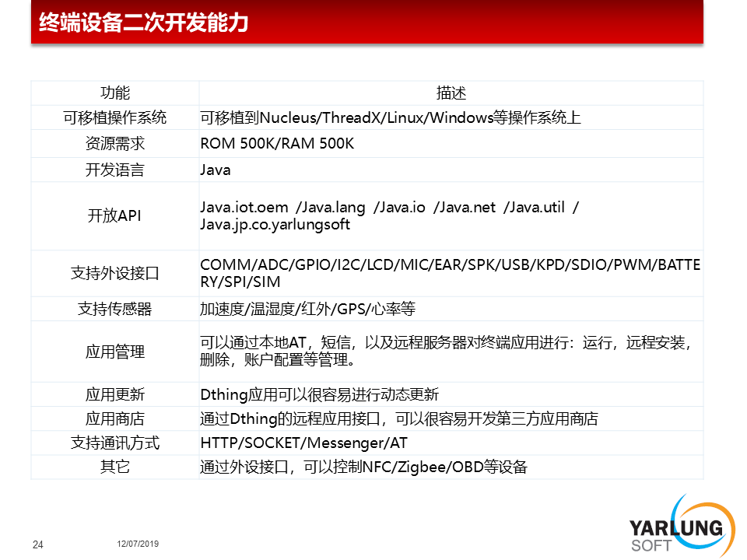
Task: Click the 通过Dthing的远程应用接口 description
Action: click(398, 418)
